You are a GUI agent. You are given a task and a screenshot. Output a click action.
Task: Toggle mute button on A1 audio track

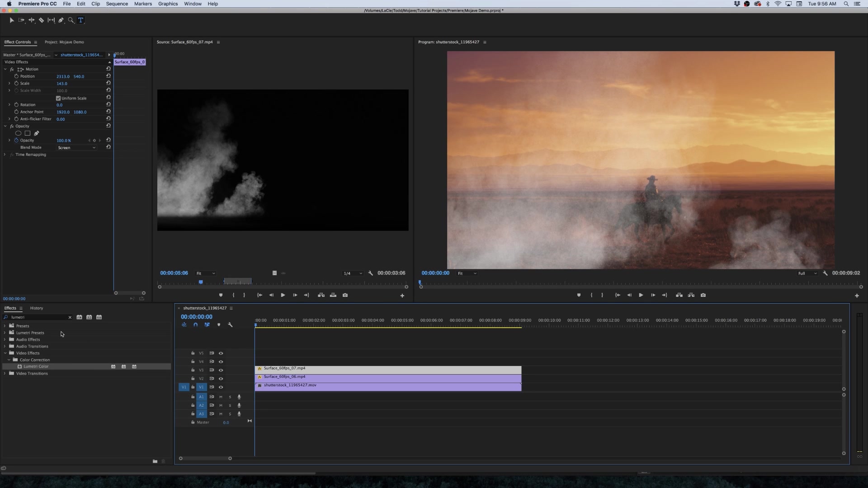221,396
